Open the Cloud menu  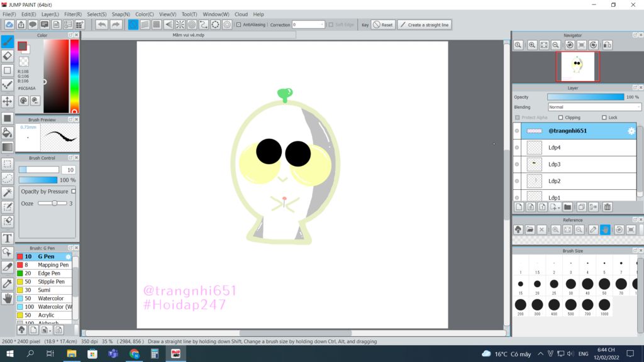pyautogui.click(x=241, y=14)
